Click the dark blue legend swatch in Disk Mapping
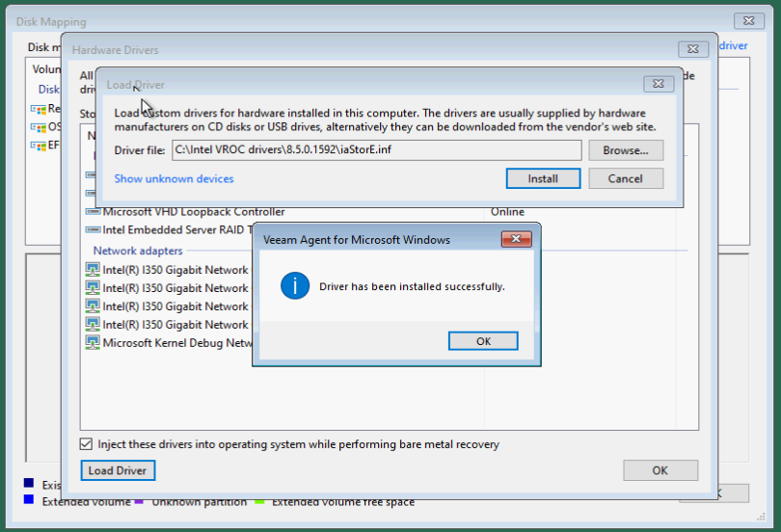This screenshot has width=781, height=532. click(x=29, y=483)
